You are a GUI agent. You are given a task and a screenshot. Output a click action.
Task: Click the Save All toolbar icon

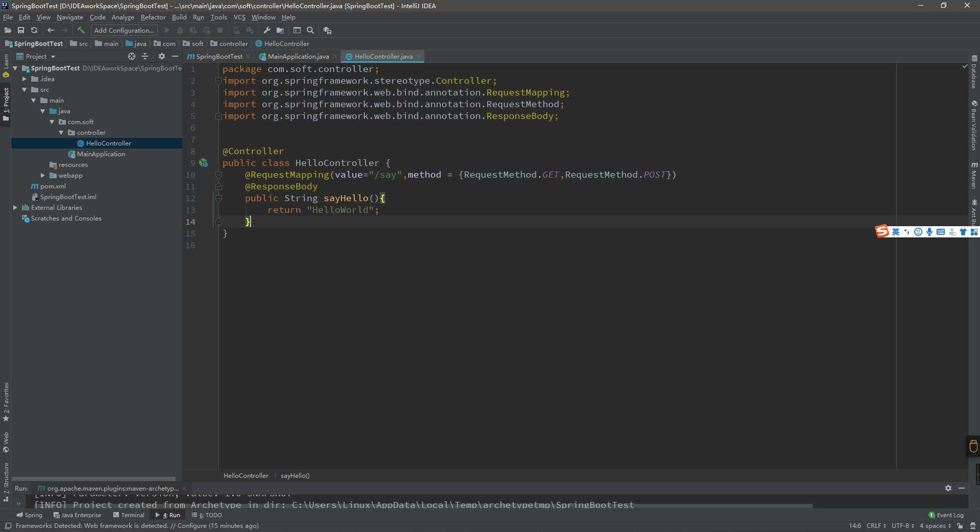pyautogui.click(x=21, y=31)
